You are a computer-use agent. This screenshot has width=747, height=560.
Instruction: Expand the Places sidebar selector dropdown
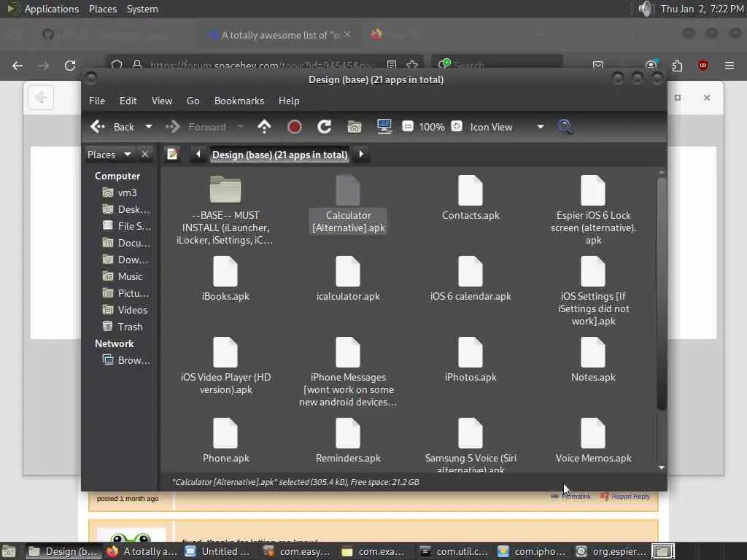click(109, 155)
